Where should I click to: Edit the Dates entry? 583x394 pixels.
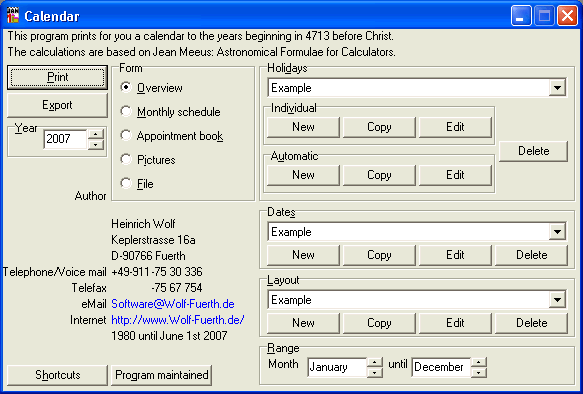click(x=455, y=255)
